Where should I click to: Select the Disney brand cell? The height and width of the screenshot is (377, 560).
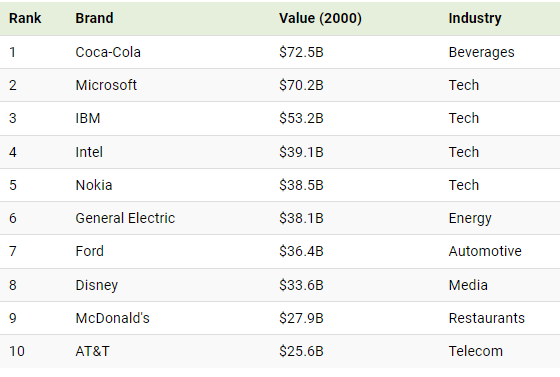coord(97,286)
